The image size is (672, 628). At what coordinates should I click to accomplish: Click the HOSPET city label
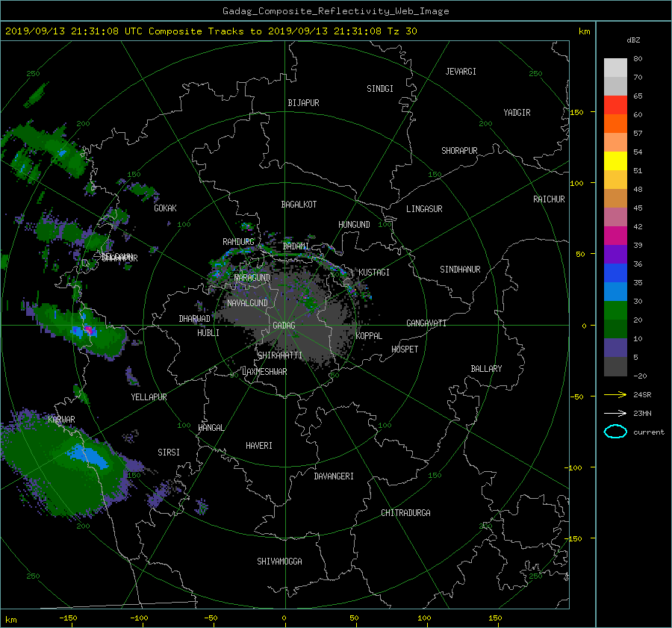tap(405, 349)
